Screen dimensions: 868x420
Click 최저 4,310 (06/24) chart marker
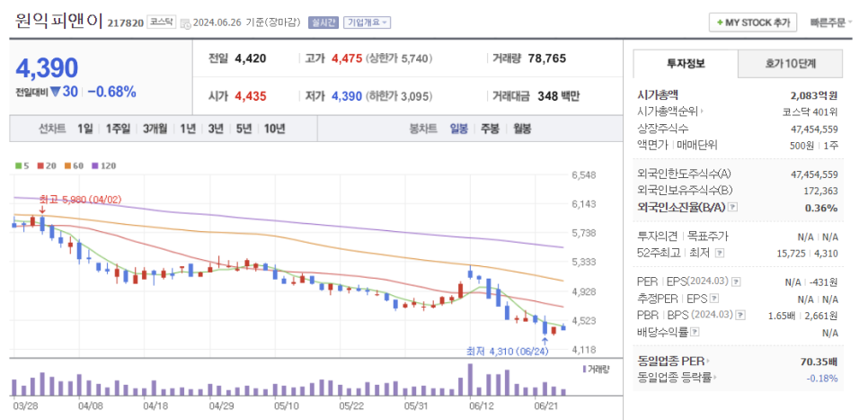pos(507,351)
